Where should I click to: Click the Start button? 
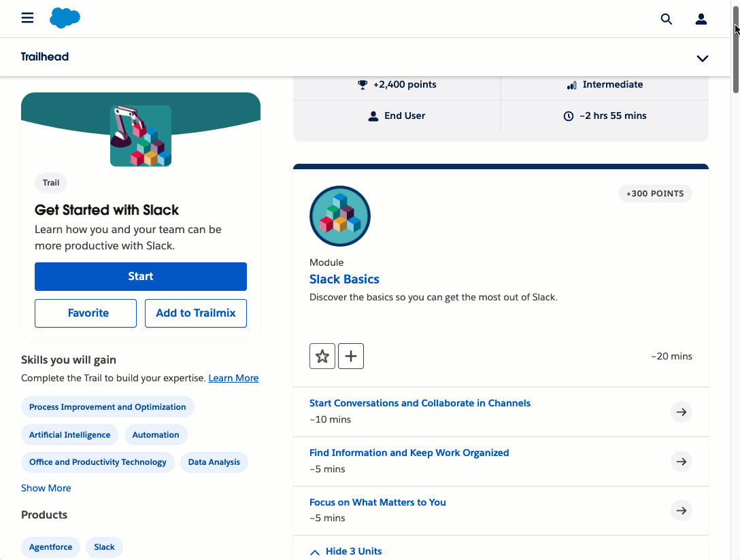point(141,277)
